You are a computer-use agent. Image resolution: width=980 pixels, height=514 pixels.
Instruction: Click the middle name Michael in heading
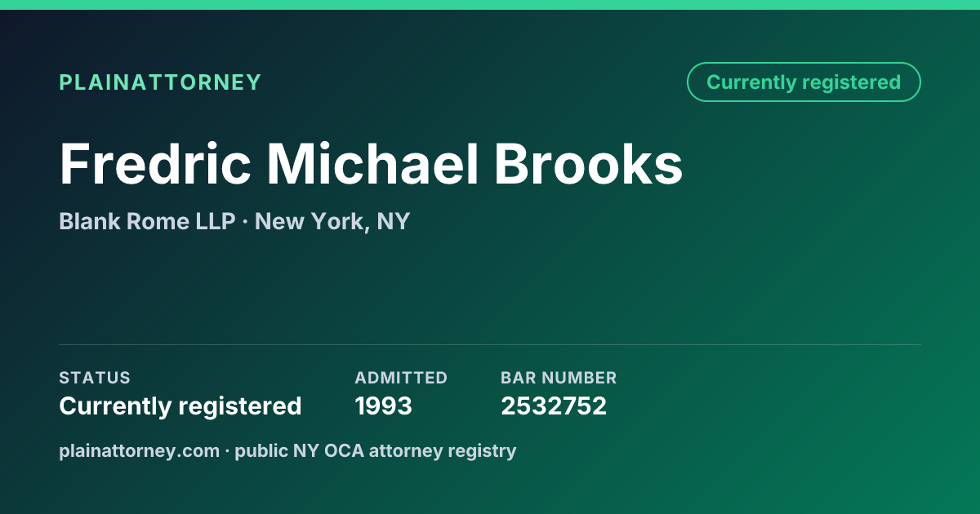click(x=372, y=164)
